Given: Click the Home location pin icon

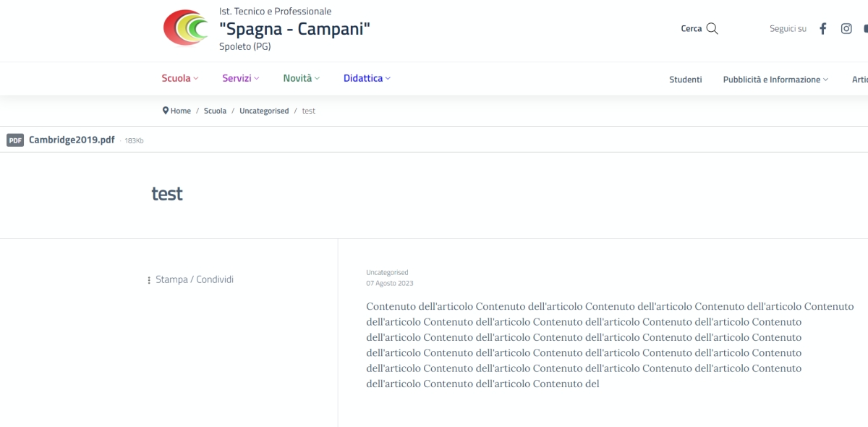Looking at the screenshot, I should [x=166, y=111].
